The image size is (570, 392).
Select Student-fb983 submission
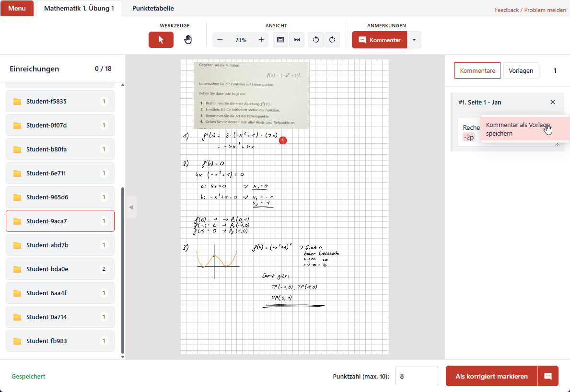(60, 341)
